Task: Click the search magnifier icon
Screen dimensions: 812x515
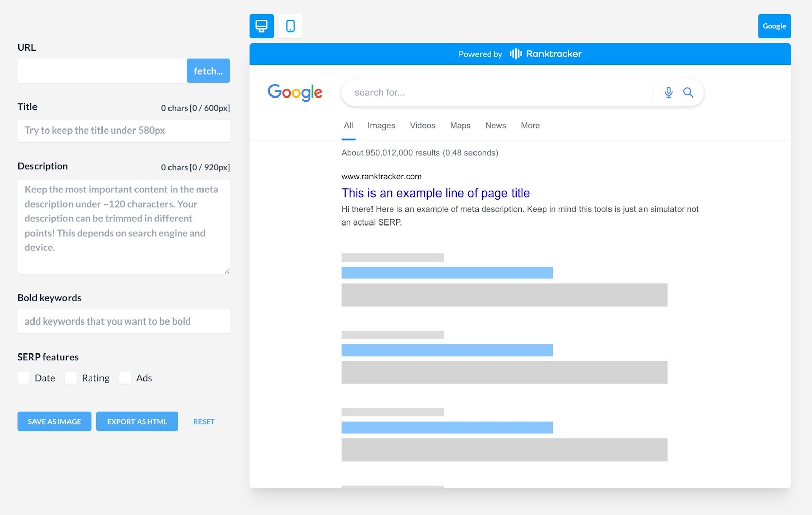Action: [x=688, y=92]
